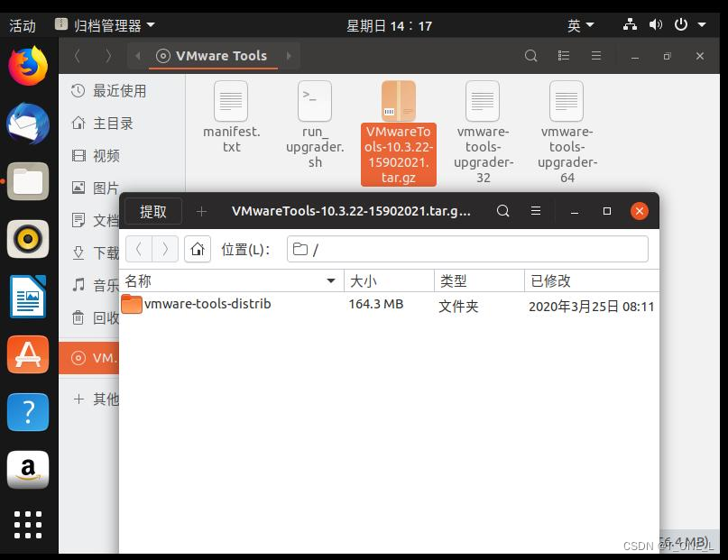Open 视频 in Files sidebar
728x560 pixels.
click(x=122, y=156)
